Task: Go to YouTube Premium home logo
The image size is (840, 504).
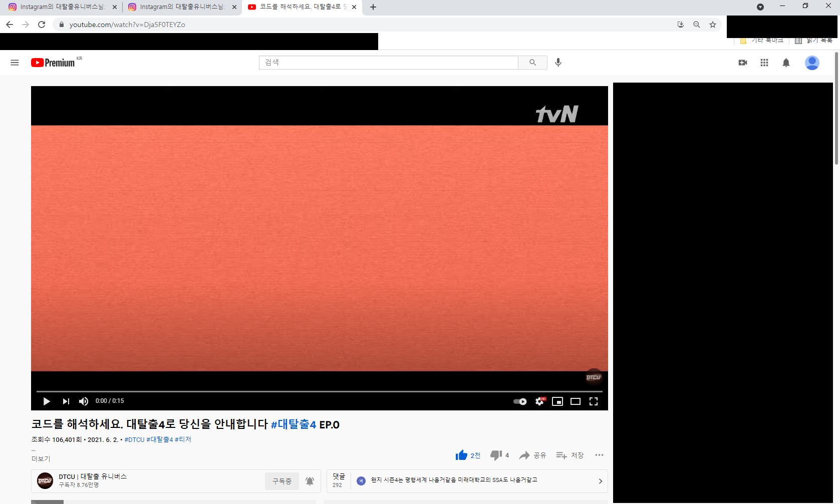Action: pyautogui.click(x=53, y=63)
